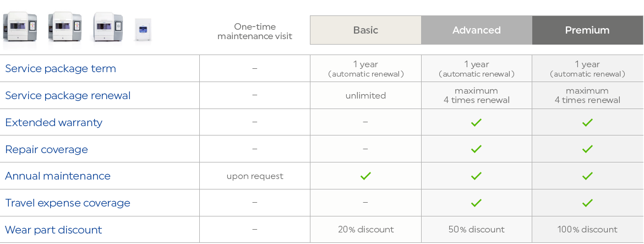The width and height of the screenshot is (644, 244).
Task: Click the Travel expense coverage label
Action: (x=68, y=203)
